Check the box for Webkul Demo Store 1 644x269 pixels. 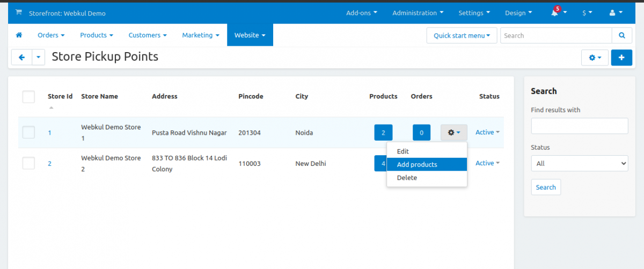coord(28,132)
